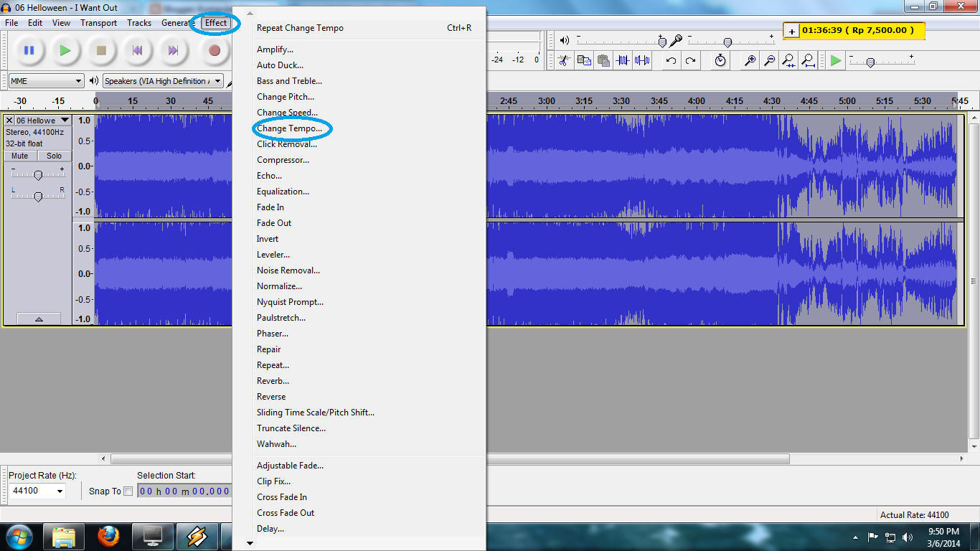Click the Play-at-speed green arrow
This screenshot has height=551, width=980.
836,60
